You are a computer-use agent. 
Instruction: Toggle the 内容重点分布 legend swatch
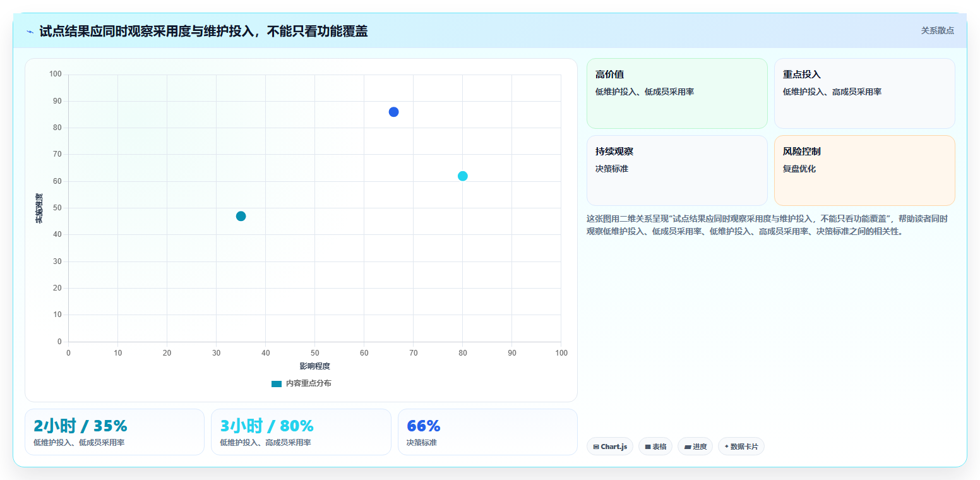(277, 384)
